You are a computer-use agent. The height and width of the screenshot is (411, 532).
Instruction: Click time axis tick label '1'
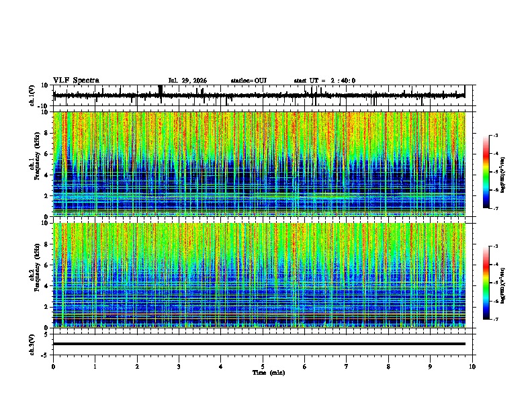pos(95,367)
